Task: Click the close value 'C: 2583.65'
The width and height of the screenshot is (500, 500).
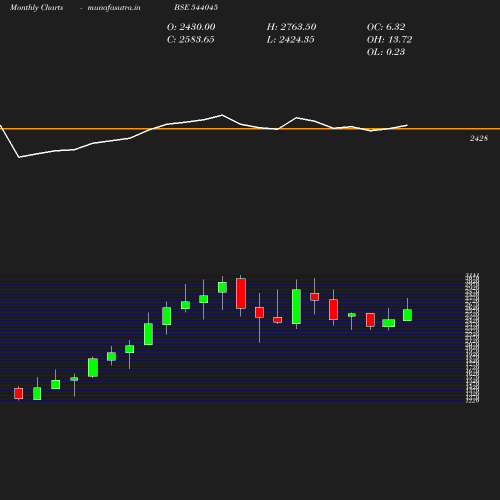Action: click(x=191, y=40)
